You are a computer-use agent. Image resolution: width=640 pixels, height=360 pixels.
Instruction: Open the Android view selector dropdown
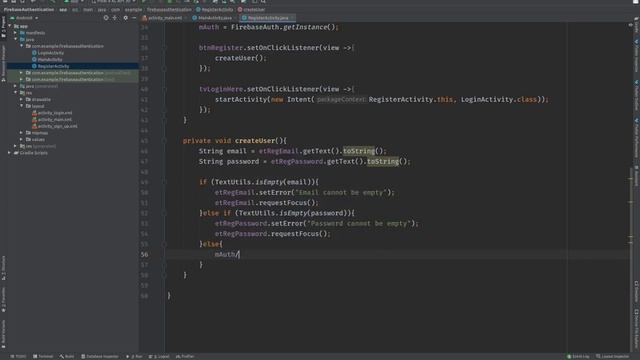click(24, 18)
